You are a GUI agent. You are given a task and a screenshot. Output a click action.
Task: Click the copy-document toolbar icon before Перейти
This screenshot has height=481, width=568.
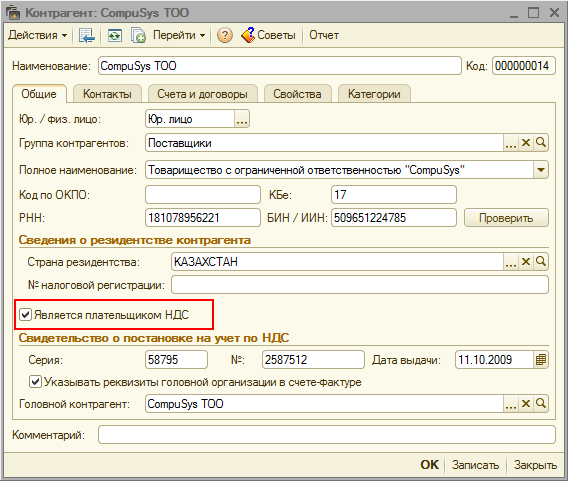click(138, 35)
